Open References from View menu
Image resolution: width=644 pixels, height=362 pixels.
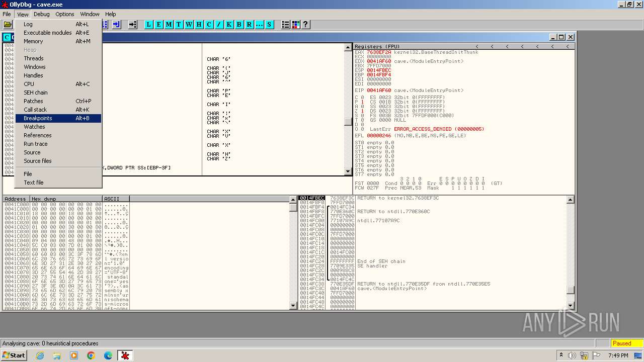tap(58, 135)
